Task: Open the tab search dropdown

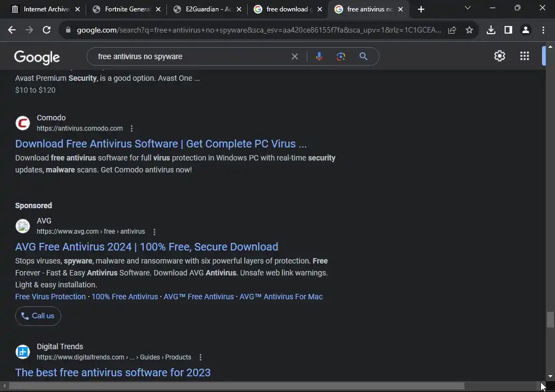Action: coord(468,8)
